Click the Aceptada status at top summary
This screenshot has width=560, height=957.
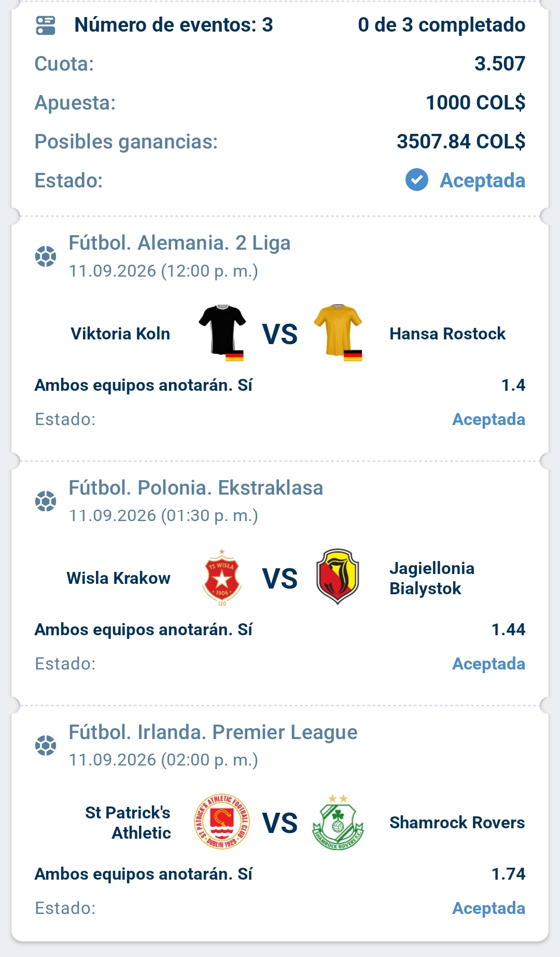pyautogui.click(x=482, y=181)
